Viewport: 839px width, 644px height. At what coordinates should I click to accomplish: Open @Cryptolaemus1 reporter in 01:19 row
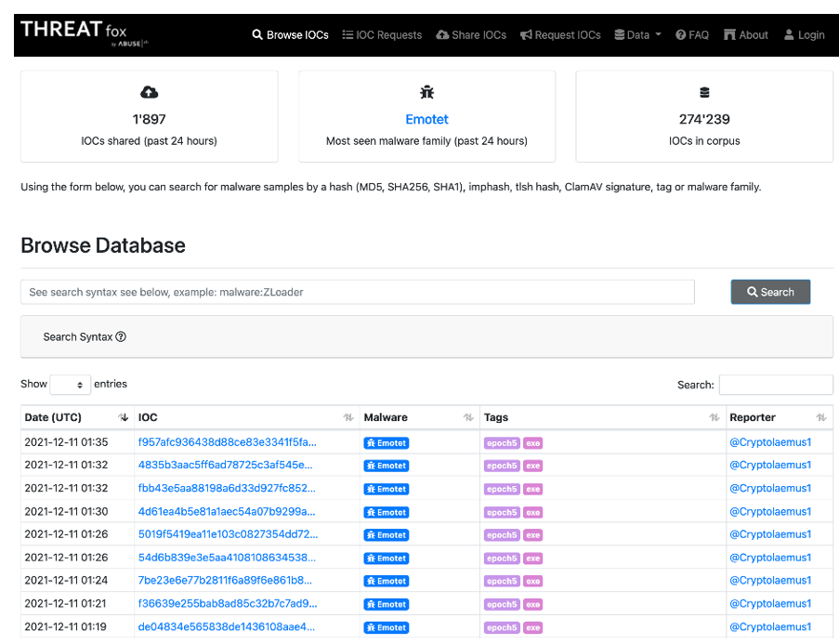(770, 627)
